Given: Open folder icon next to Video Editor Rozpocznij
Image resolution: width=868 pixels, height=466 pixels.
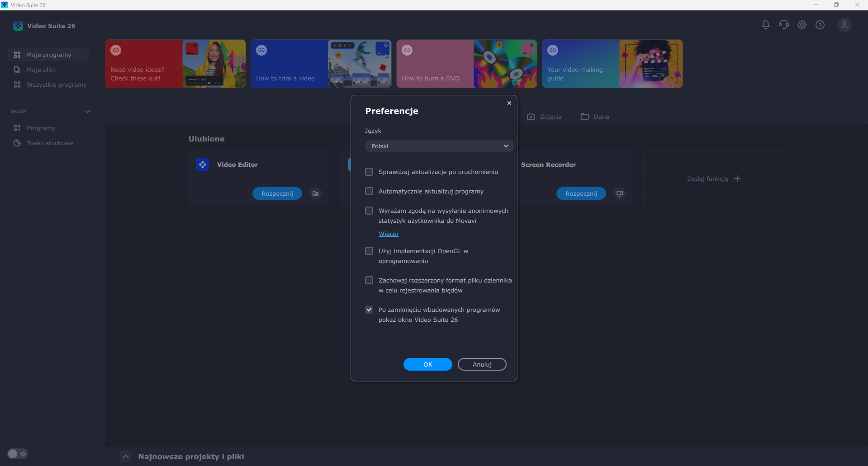Looking at the screenshot, I should click(x=316, y=193).
